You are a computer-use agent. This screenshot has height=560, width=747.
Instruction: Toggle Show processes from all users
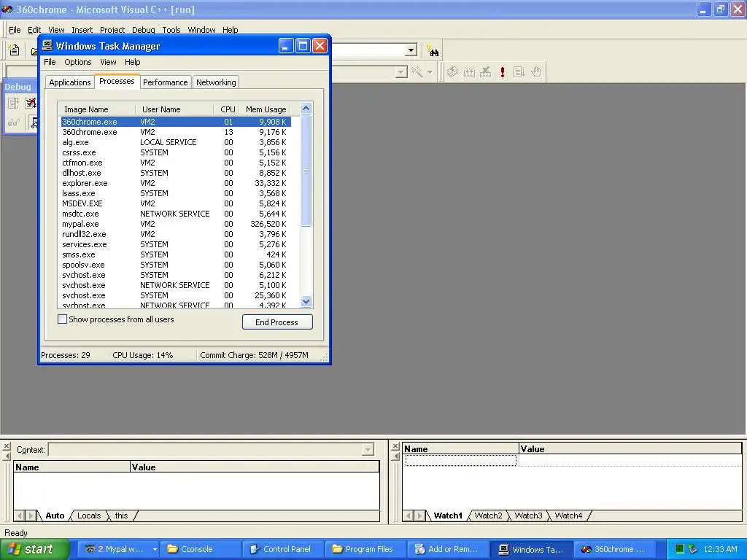click(x=62, y=319)
